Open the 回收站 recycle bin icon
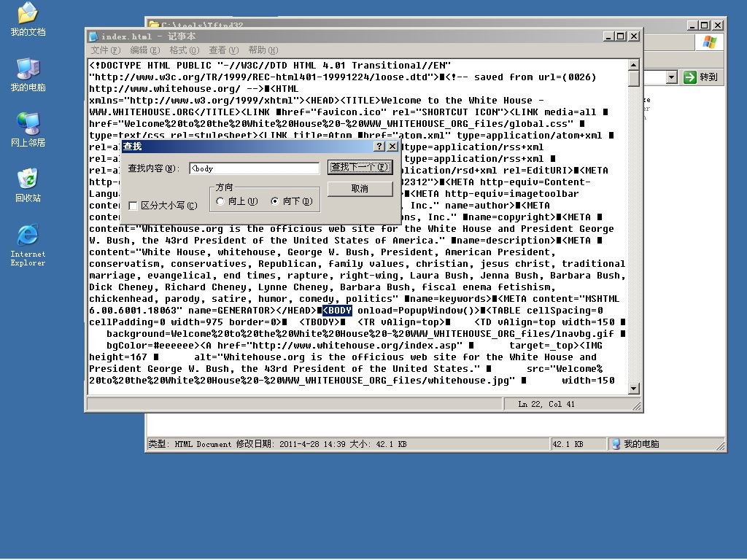The image size is (747, 560). (28, 185)
